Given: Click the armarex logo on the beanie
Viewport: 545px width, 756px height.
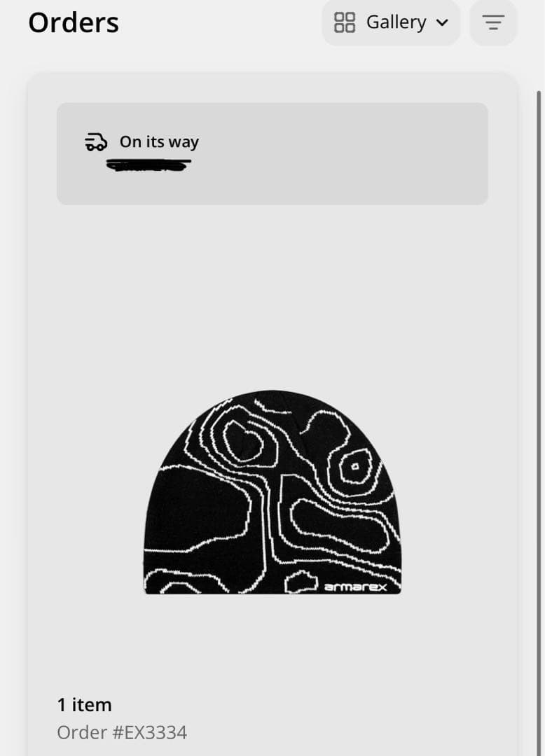Looking at the screenshot, I should (x=355, y=587).
